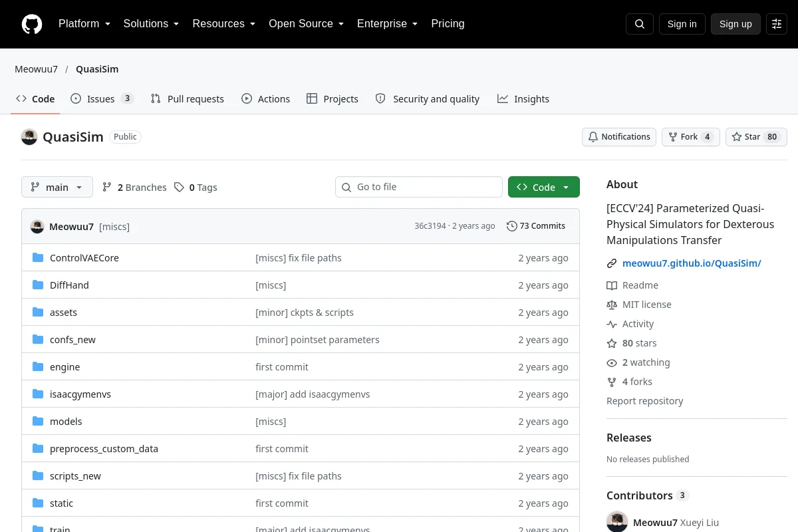Open the Platform dropdown menu
The height and width of the screenshot is (532, 798).
(x=84, y=24)
